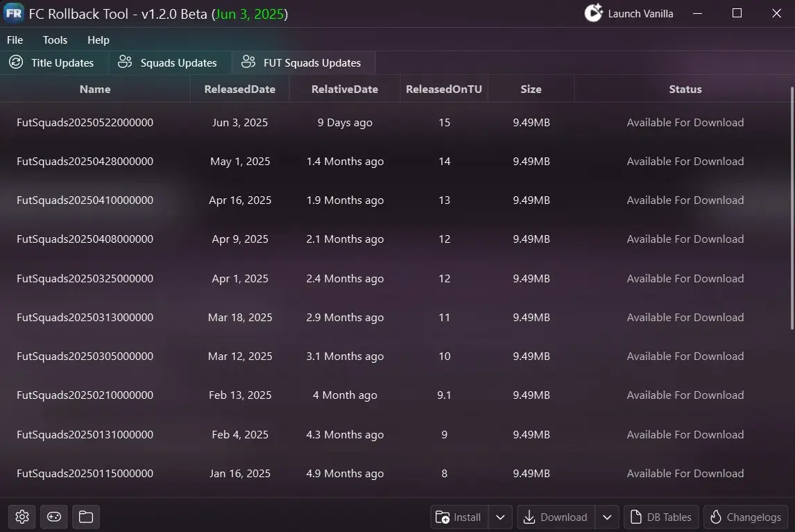
Task: Sort by the ReleasedOnTU column header
Action: pos(444,89)
